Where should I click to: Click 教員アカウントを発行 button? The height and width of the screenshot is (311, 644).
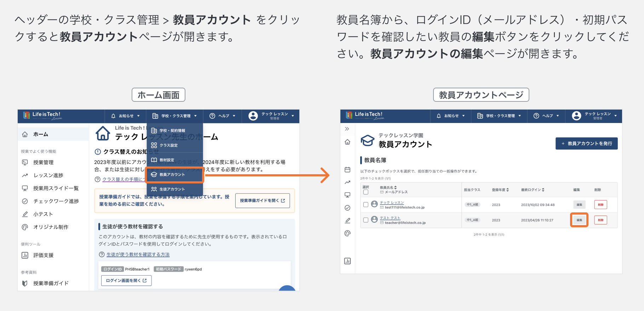587,143
